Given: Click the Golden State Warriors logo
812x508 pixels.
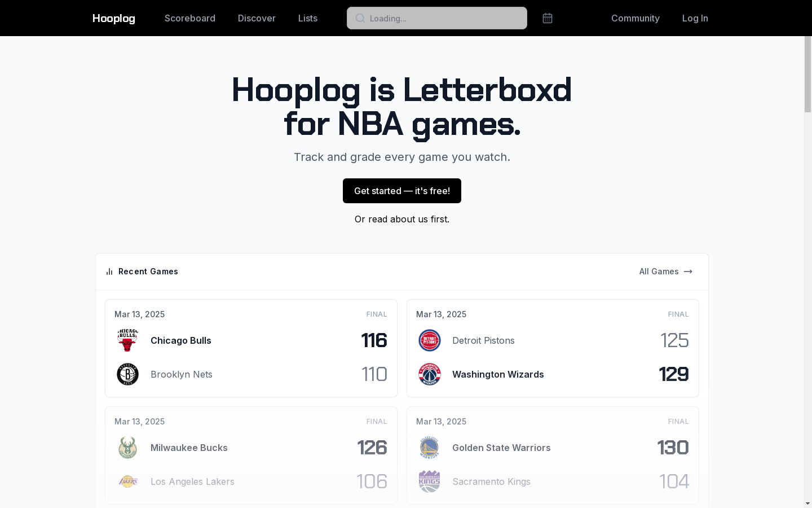Looking at the screenshot, I should coord(430,448).
